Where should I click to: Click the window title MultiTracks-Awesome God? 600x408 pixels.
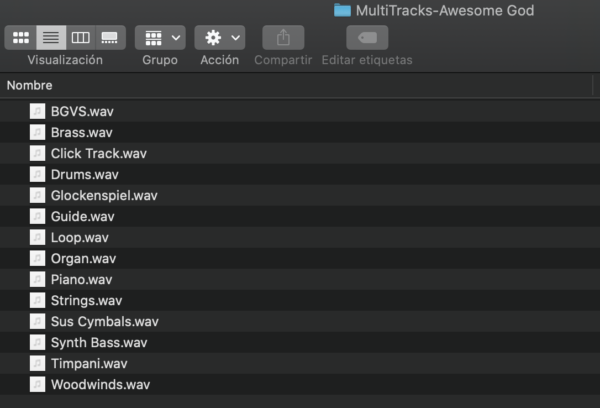(445, 11)
